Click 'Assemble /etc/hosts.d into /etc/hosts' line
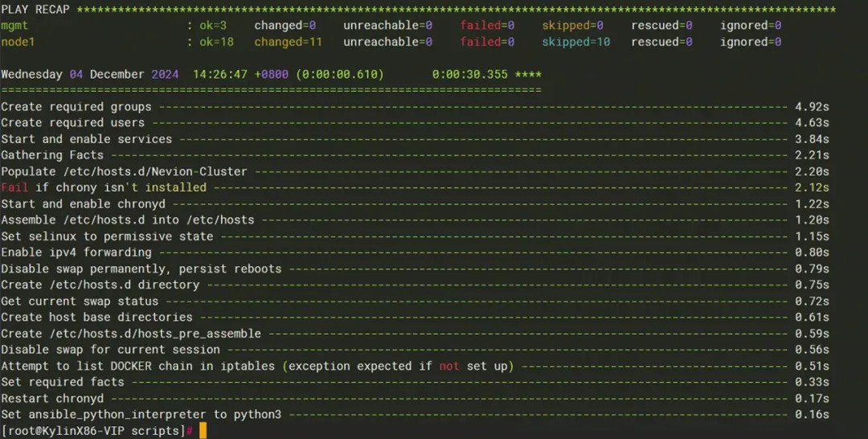Screen dimensions: 868x439 415,219
